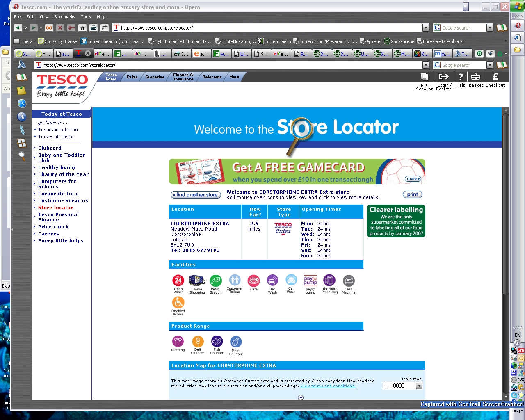Image resolution: width=525 pixels, height=420 pixels.
Task: Open the Bookmarks panel in the sidebar
Action: coord(22,78)
